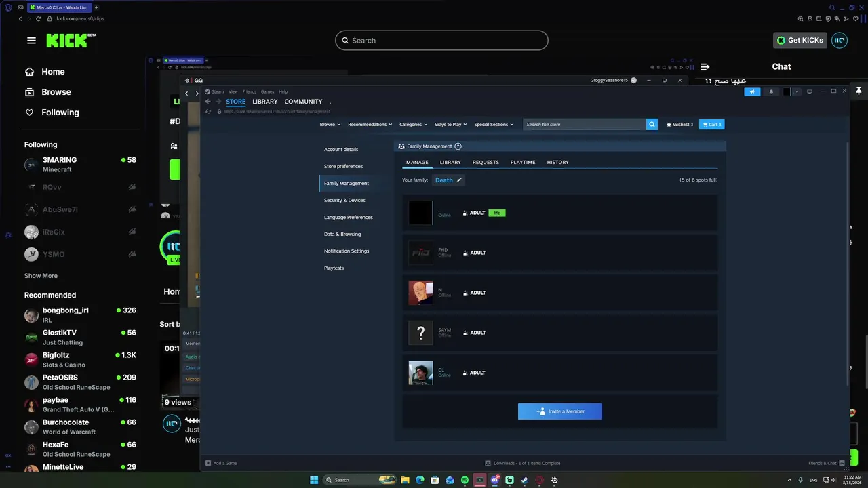Image resolution: width=868 pixels, height=488 pixels.
Task: Click Add a Game in Steam
Action: coord(221,464)
